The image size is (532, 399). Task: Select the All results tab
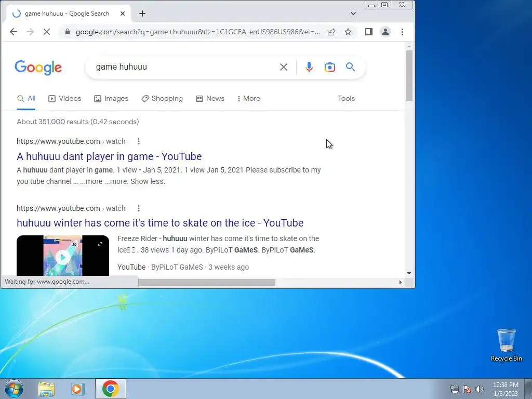pos(26,98)
